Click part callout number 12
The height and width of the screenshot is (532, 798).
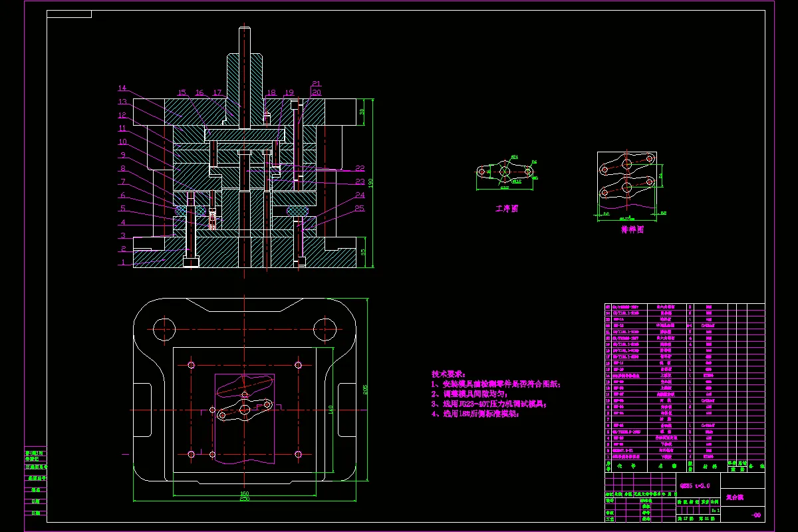(x=122, y=115)
